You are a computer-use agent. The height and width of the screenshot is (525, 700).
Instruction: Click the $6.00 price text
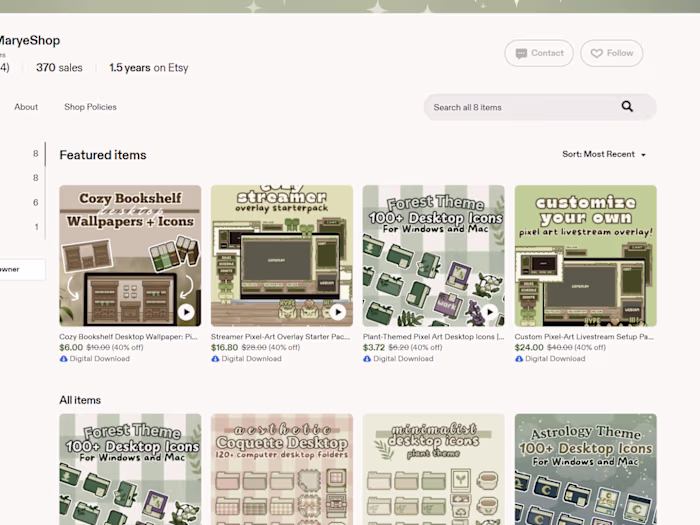point(71,347)
